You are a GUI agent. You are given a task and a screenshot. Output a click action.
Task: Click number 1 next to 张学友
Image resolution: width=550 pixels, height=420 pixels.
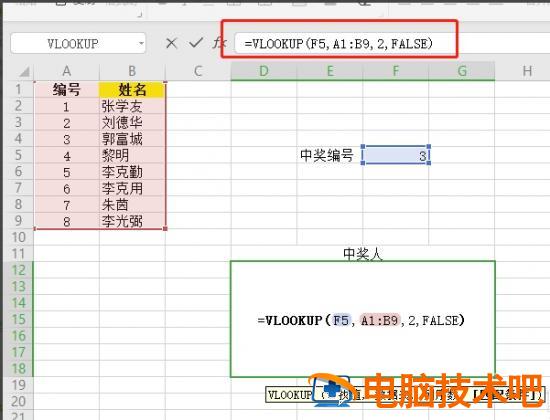tap(67, 106)
